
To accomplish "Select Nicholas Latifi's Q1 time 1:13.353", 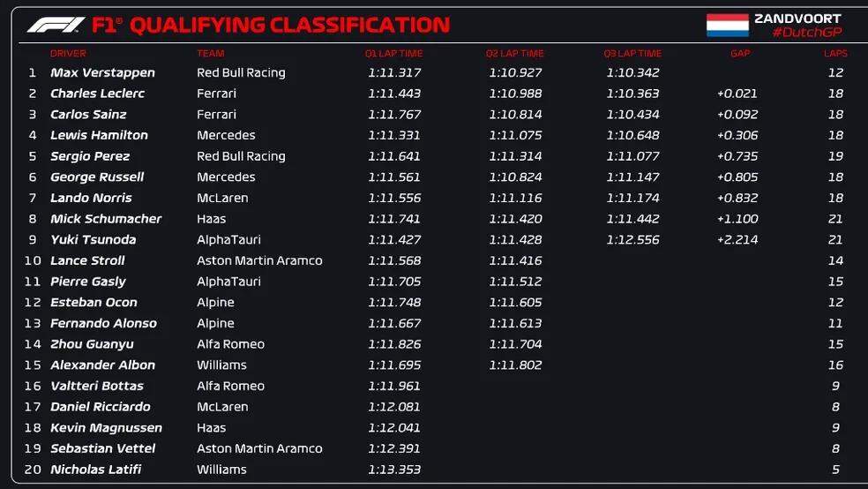I will pyautogui.click(x=394, y=470).
